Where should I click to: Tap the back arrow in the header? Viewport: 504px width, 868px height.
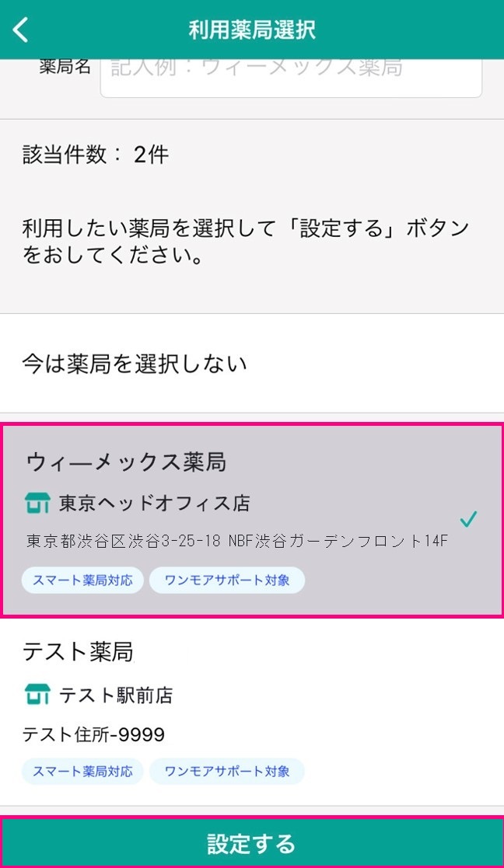pos(19,28)
